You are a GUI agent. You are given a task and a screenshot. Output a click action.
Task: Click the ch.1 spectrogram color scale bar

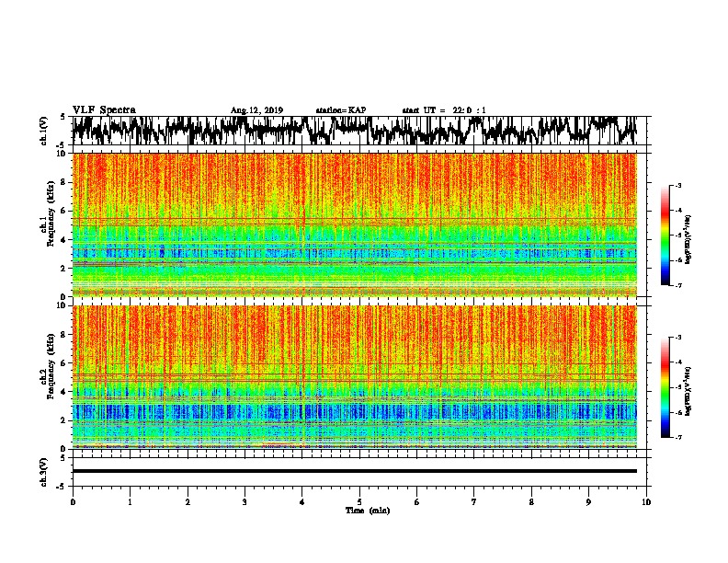click(x=665, y=236)
